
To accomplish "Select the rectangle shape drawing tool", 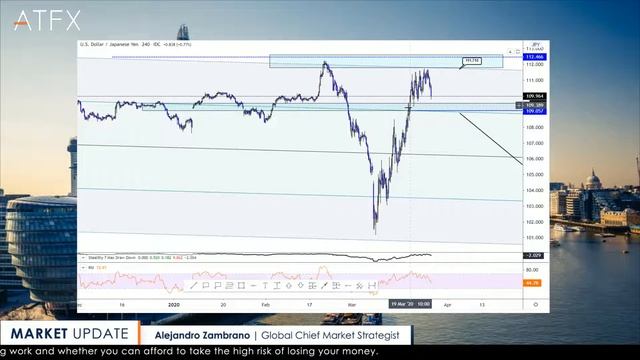I will click(x=241, y=286).
